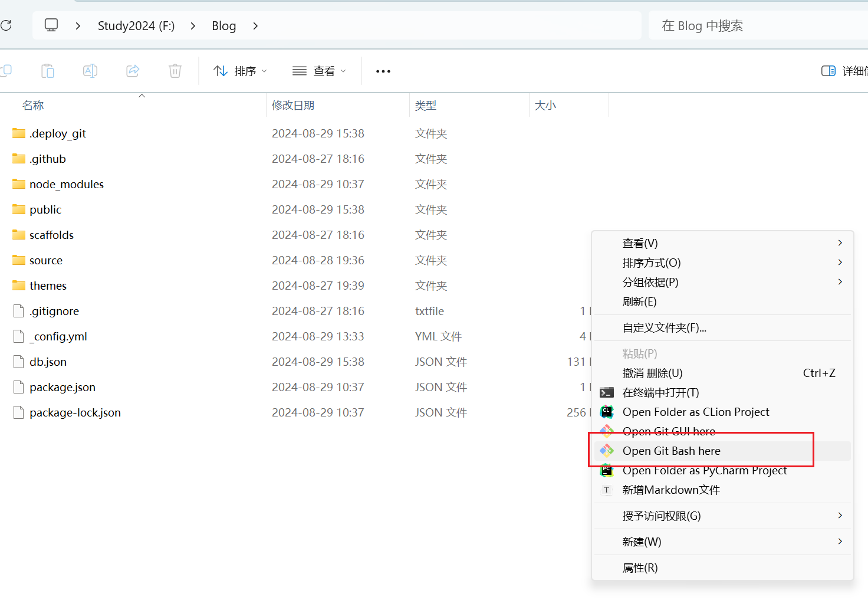Sort by 大小 column header
This screenshot has width=868, height=610.
tap(545, 106)
